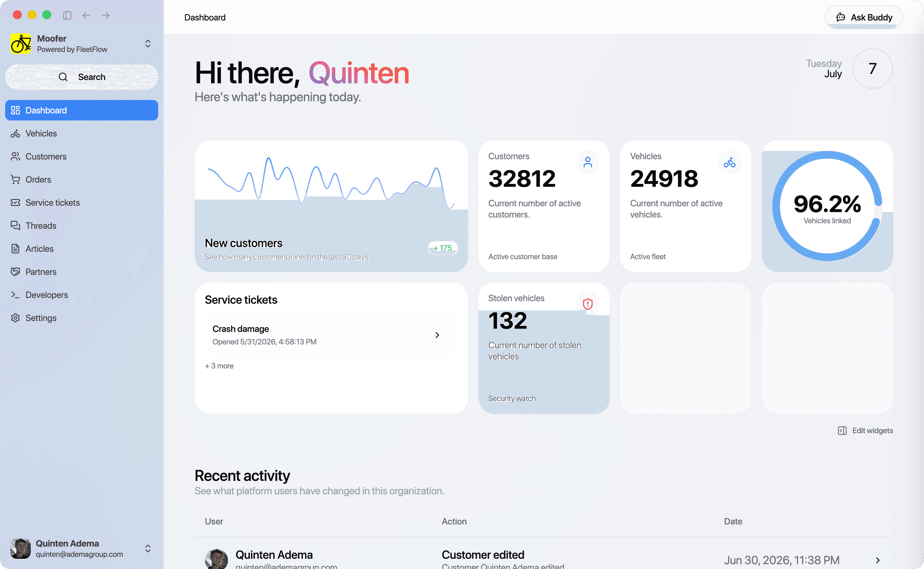
Task: Open the Articles page
Action: click(82, 249)
